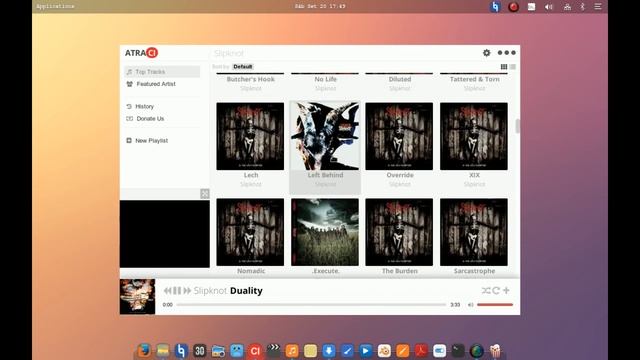Viewport: 640px width, 360px height.
Task: Open the popcorn icon in dock
Action: point(495,351)
